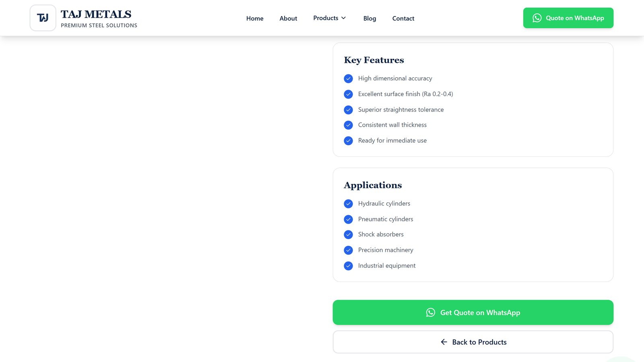Image resolution: width=644 pixels, height=362 pixels.
Task: Click the PREMIUM STEEL SOLUTIONS tagline
Action: [99, 25]
